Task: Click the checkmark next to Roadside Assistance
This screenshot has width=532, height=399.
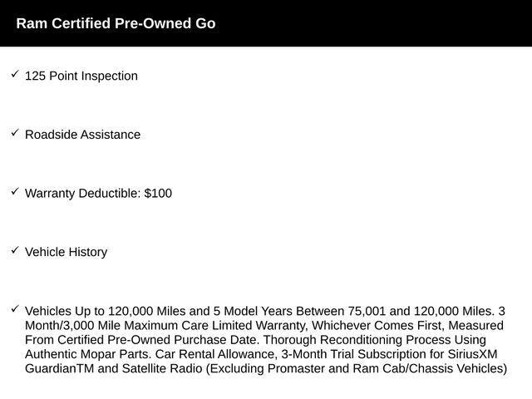Action: [15, 133]
